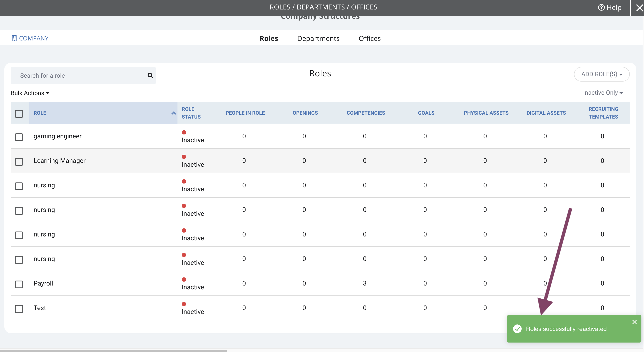The image size is (644, 352).
Task: Click the green checkmark in notification
Action: (517, 329)
